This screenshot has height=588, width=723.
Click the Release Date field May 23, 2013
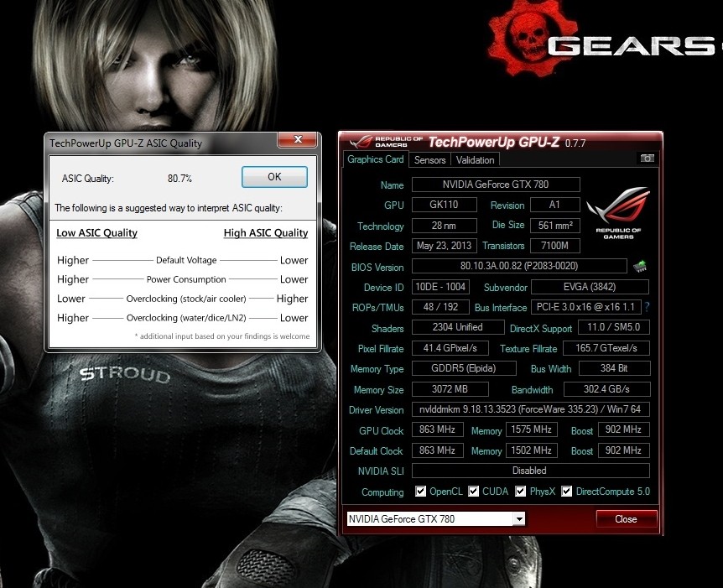click(444, 246)
